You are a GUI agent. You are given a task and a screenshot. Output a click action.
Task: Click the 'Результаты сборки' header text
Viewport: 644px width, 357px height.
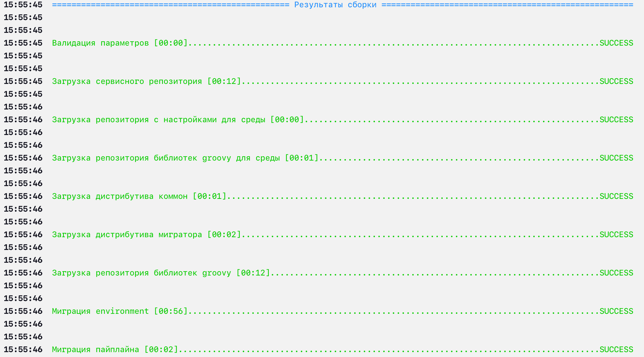pyautogui.click(x=335, y=5)
